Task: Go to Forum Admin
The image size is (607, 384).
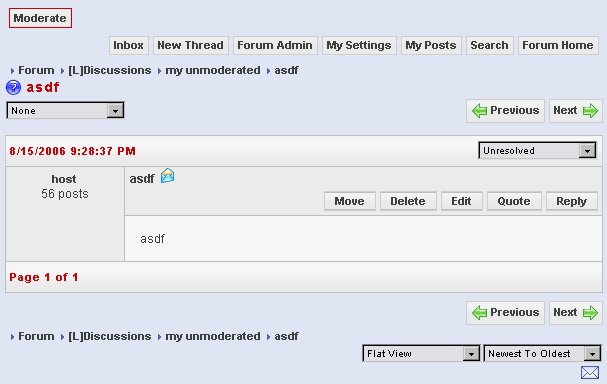Action: coord(275,45)
